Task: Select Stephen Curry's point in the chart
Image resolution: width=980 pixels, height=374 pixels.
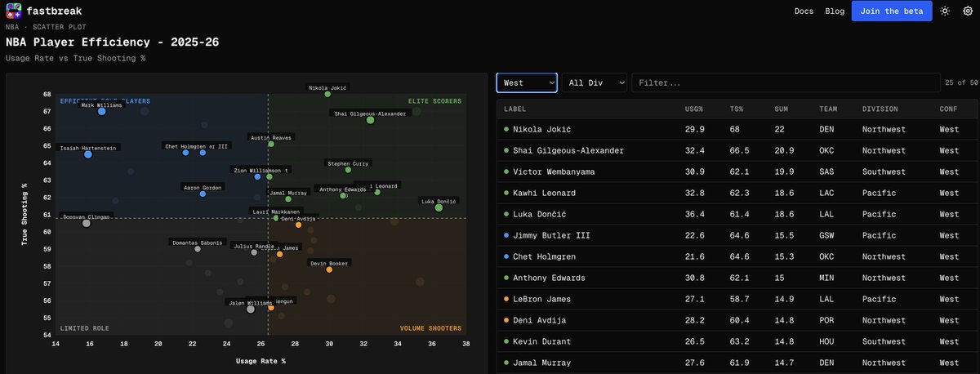Action: pos(348,170)
